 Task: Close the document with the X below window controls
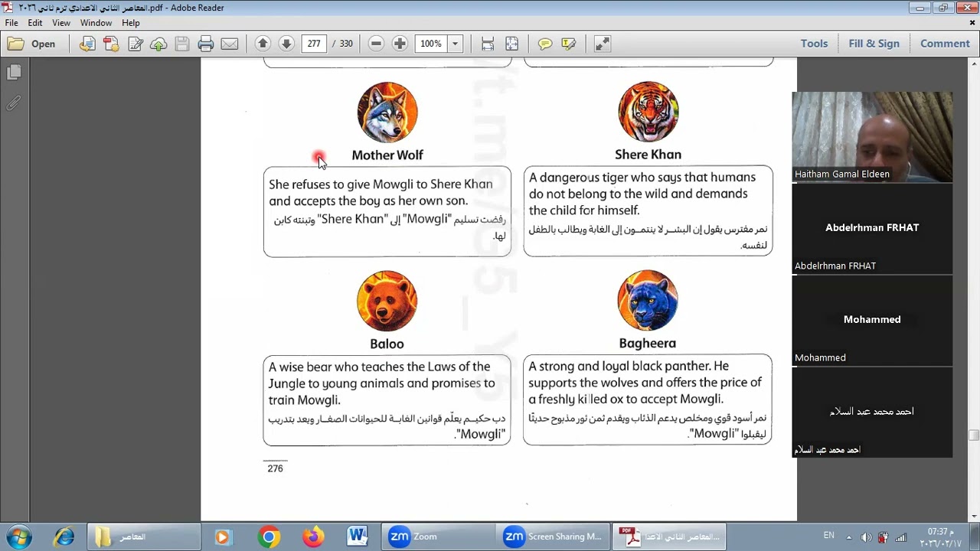point(972,23)
